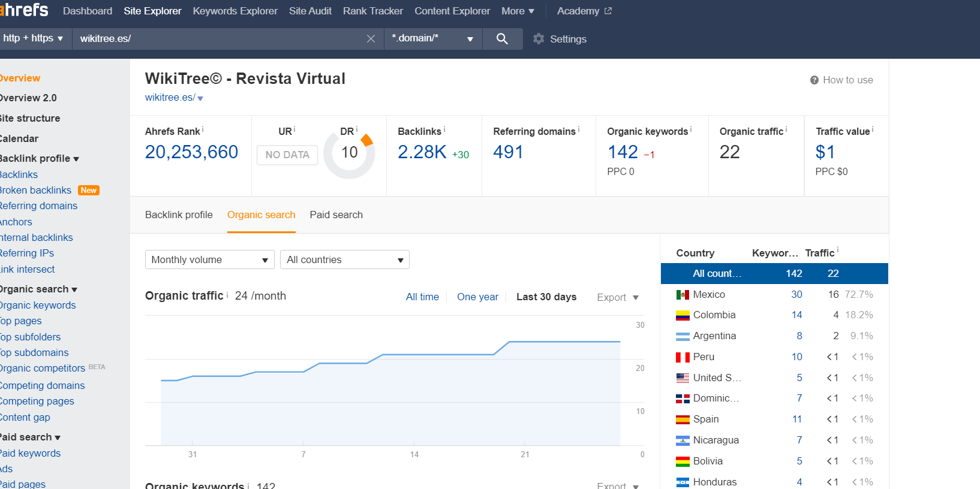Click the Ahrefs logo
The image size is (980, 489).
click(x=24, y=10)
